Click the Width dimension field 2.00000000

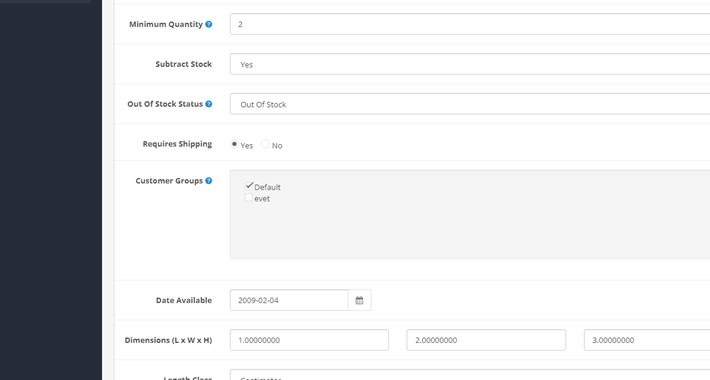pyautogui.click(x=486, y=340)
